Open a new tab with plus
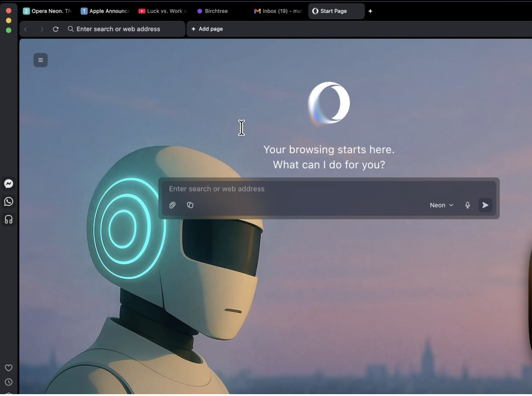Screen dimensions: 532x396 370,11
